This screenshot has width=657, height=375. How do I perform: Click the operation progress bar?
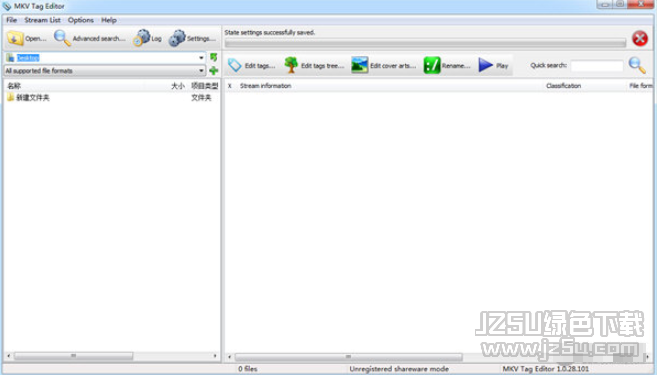click(x=425, y=43)
